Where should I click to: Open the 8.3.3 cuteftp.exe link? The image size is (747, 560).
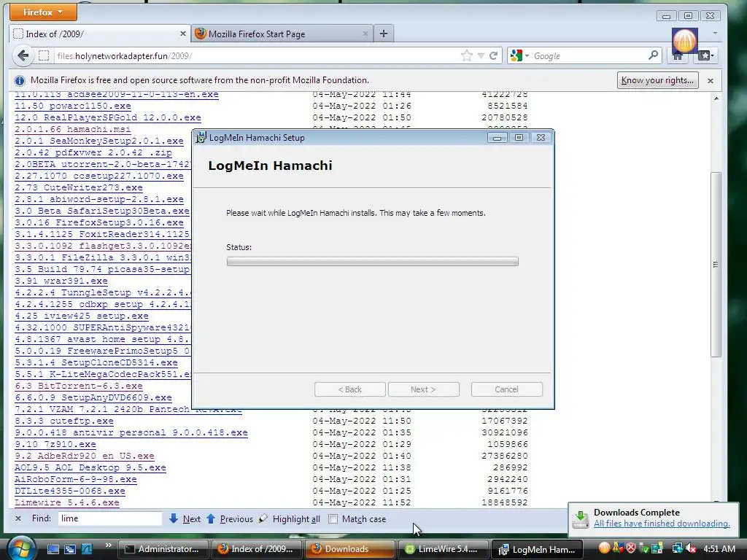64,421
